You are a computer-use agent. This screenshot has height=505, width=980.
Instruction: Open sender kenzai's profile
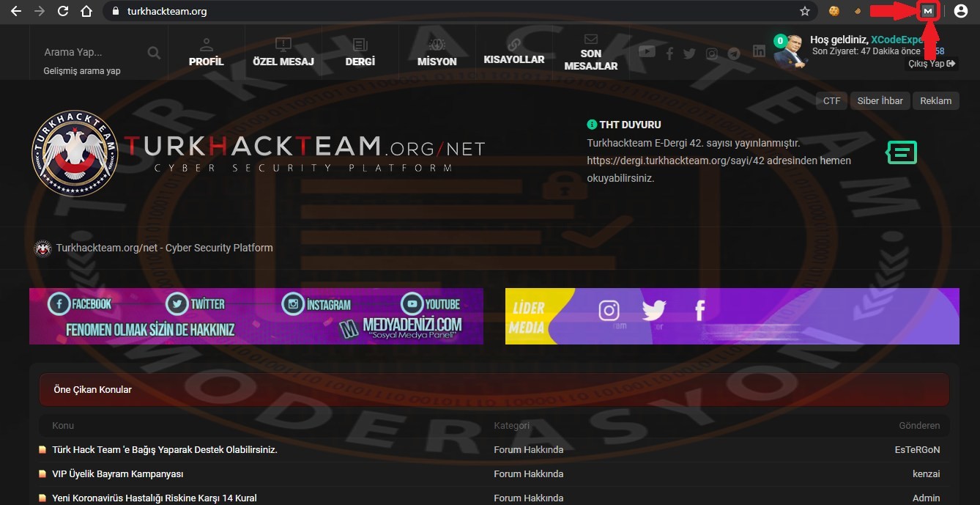(926, 473)
